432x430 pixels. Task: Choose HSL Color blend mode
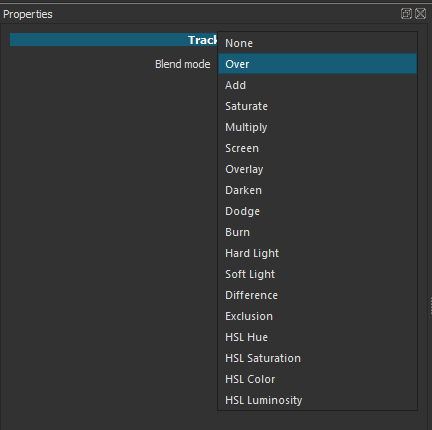point(317,379)
